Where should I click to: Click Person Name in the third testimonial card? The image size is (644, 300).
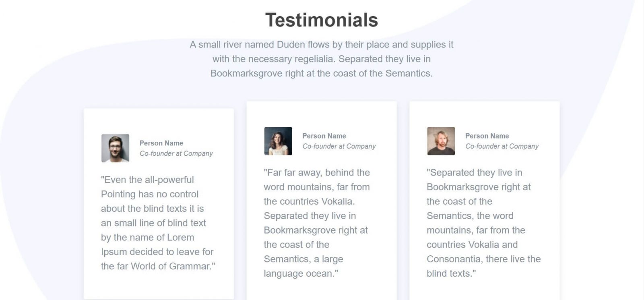tap(487, 136)
